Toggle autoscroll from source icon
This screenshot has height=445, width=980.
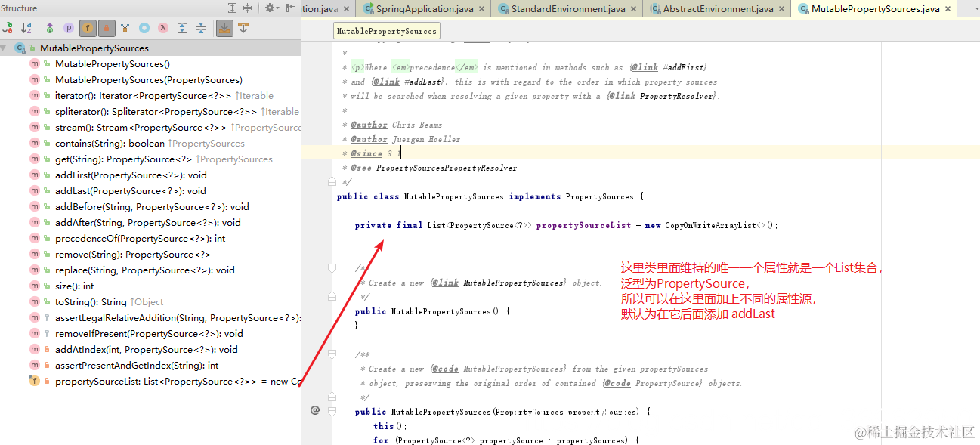(243, 28)
